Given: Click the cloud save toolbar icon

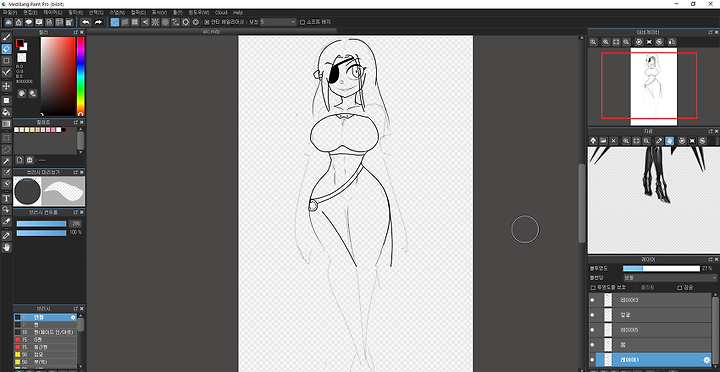Looking at the screenshot, I should [x=8, y=22].
